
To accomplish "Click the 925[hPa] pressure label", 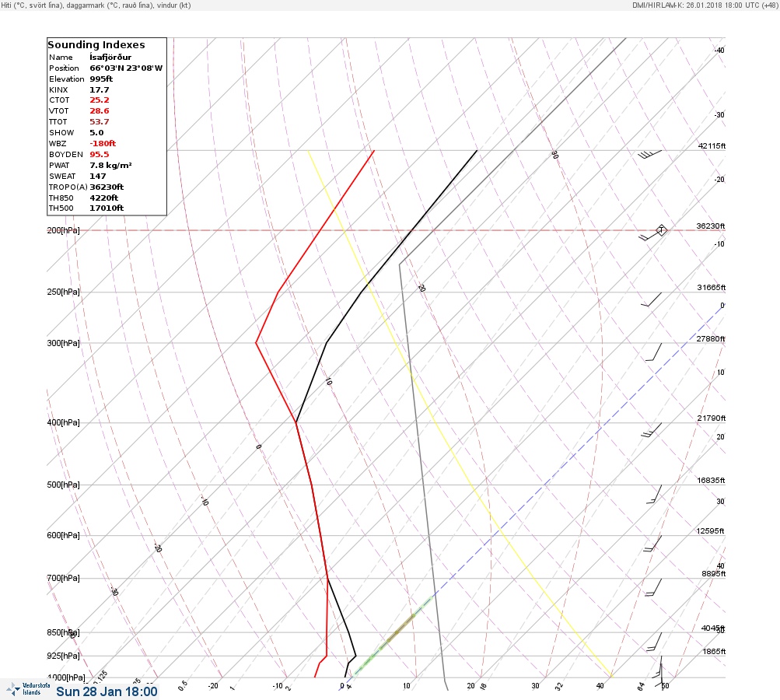I will tap(63, 656).
